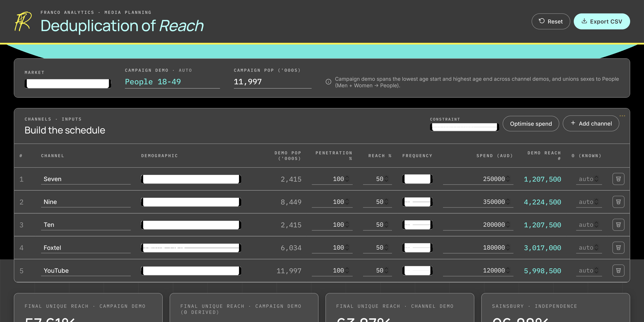Click the Penetration % stepper for Ten
The width and height of the screenshot is (644, 322).
click(347, 225)
